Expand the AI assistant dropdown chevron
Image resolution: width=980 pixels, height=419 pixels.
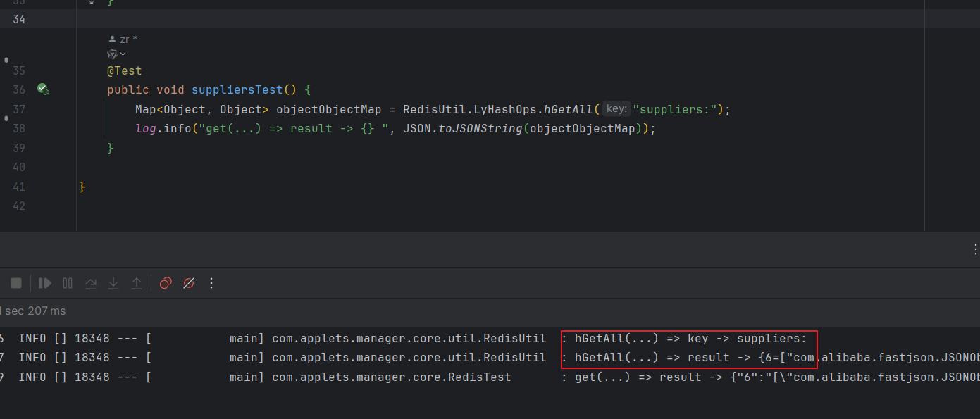123,54
